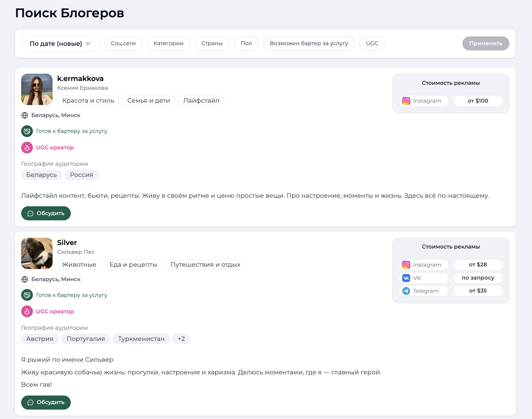
Task: Click the barter handshake icon for Silver
Action: pyautogui.click(x=27, y=295)
